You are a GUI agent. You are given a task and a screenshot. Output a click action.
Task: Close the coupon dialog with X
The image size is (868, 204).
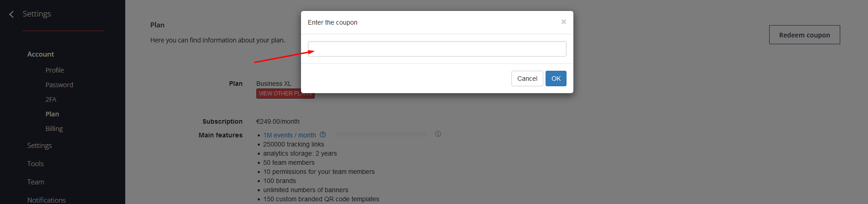(x=563, y=21)
